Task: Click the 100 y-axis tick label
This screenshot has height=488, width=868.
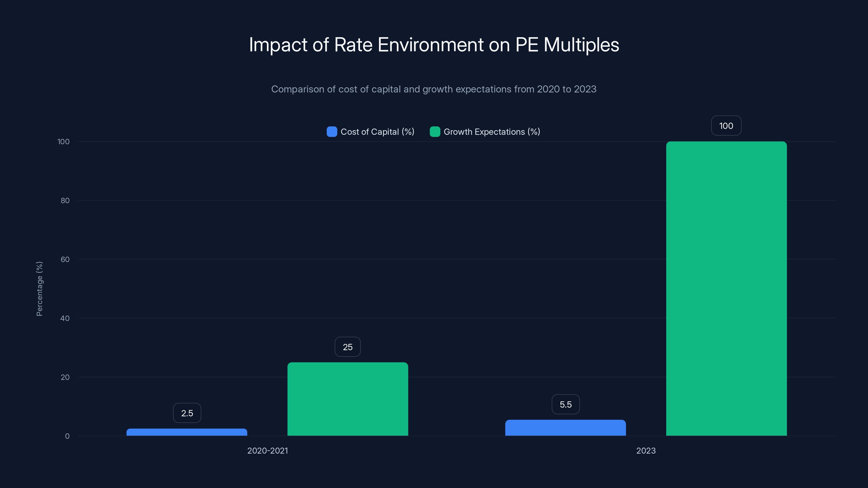Action: pyautogui.click(x=63, y=142)
